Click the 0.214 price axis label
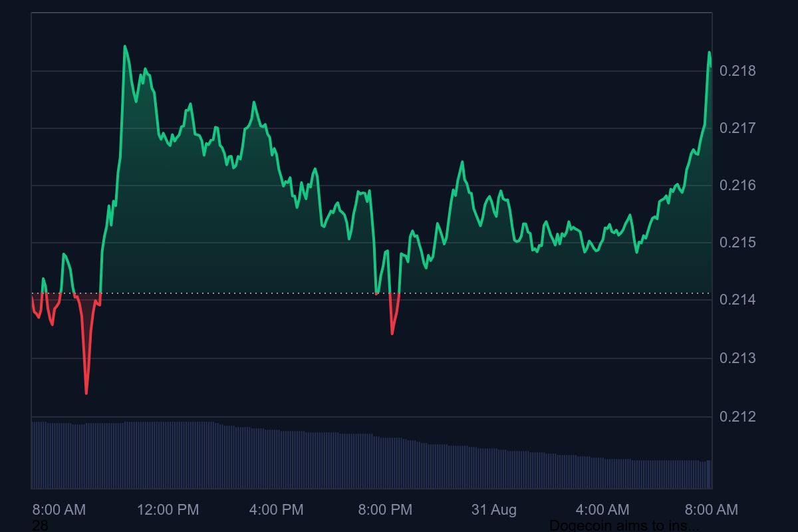This screenshot has width=798, height=532. [738, 300]
